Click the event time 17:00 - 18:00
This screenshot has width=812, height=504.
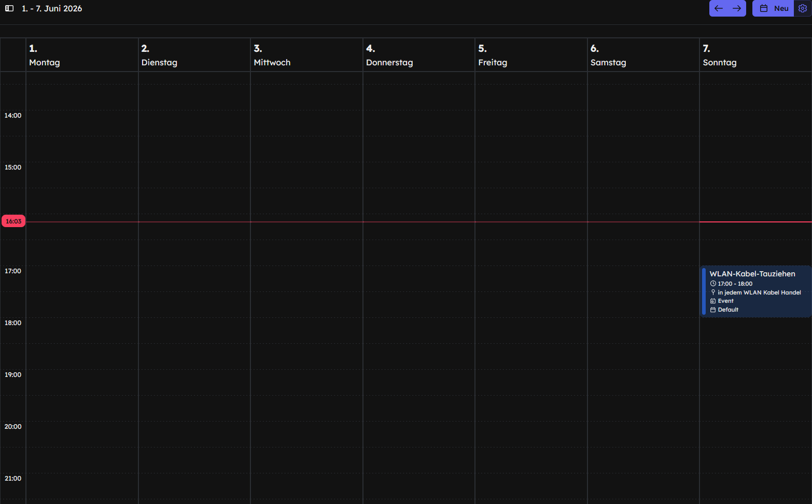point(735,284)
